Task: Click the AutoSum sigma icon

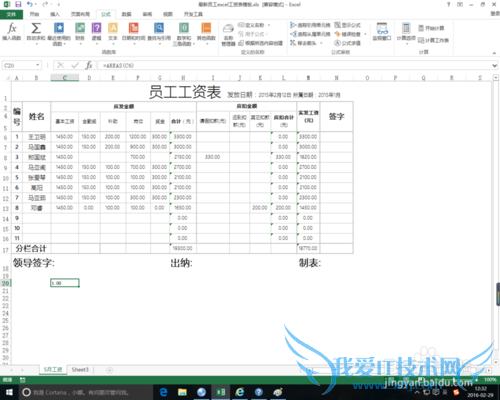Action: 36,28
